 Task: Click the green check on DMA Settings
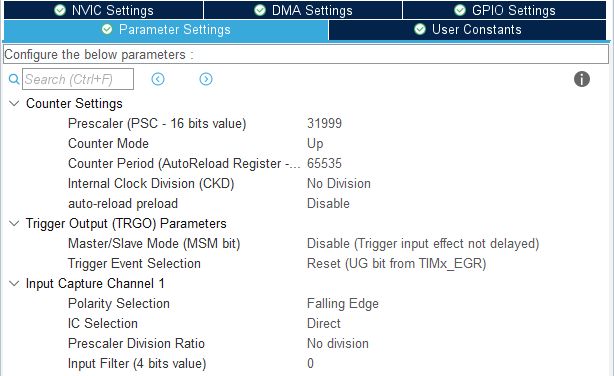click(260, 10)
